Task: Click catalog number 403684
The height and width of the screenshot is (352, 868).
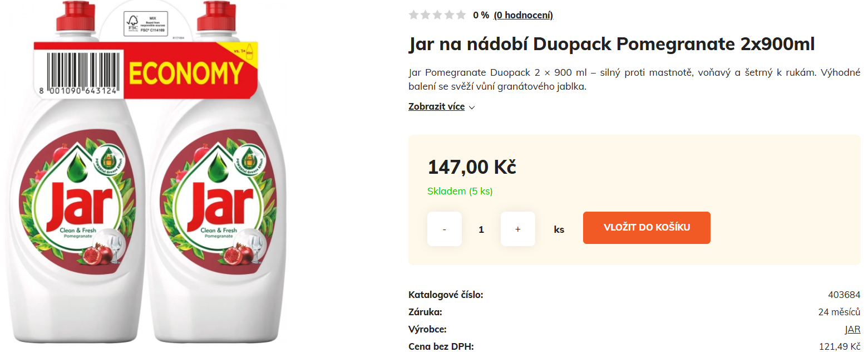Action: (x=844, y=295)
